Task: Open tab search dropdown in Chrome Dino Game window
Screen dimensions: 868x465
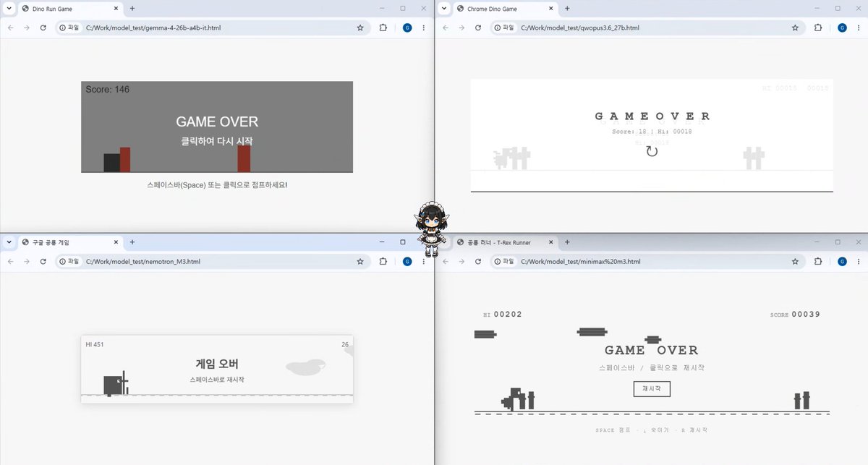Action: (x=443, y=9)
